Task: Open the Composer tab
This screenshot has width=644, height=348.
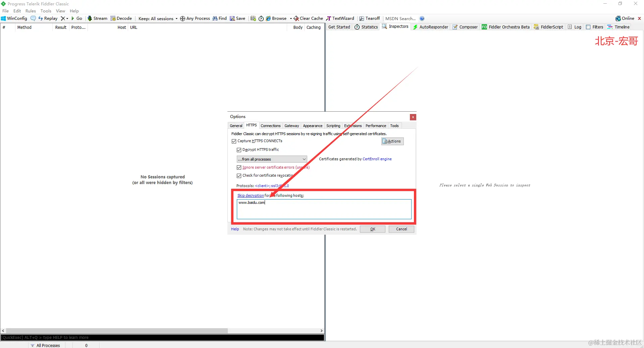Action: coord(465,27)
